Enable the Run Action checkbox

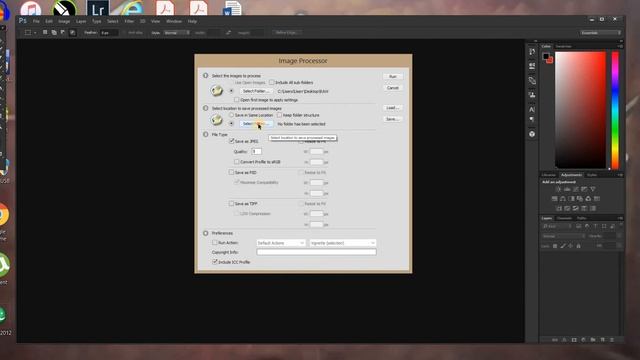[215, 242]
